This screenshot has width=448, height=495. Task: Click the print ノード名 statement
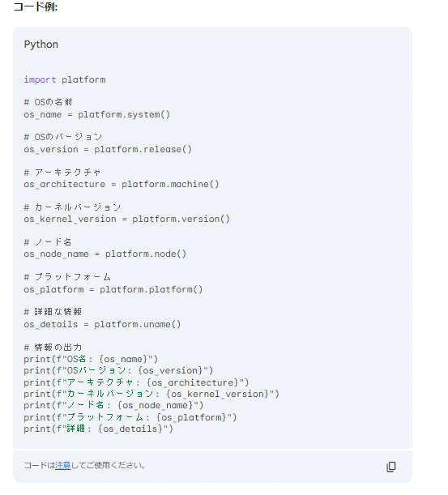pos(113,405)
